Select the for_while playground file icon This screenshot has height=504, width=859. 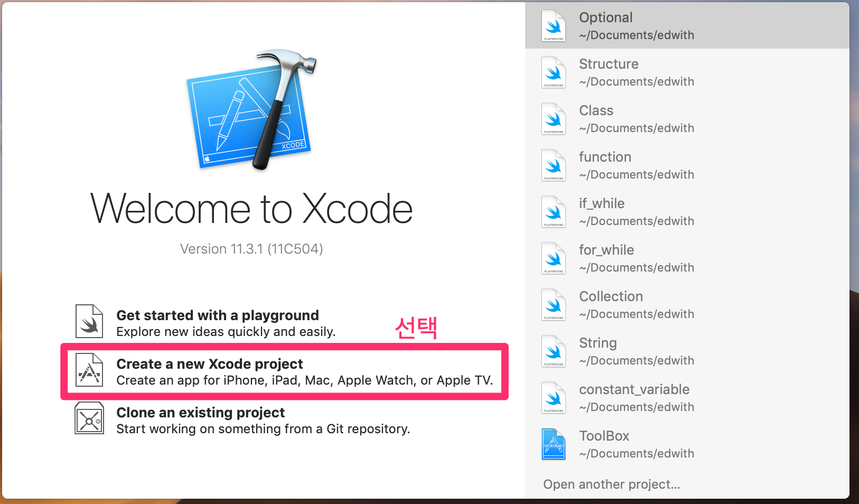(554, 258)
